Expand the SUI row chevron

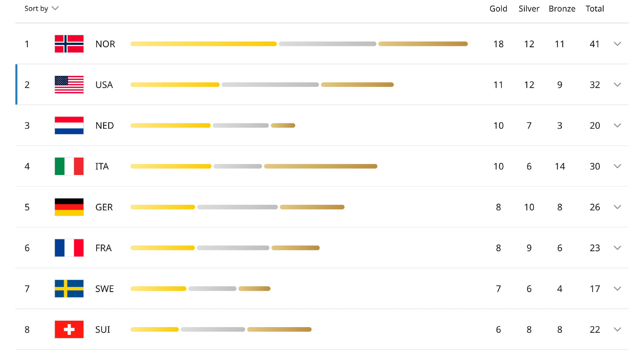[617, 329]
